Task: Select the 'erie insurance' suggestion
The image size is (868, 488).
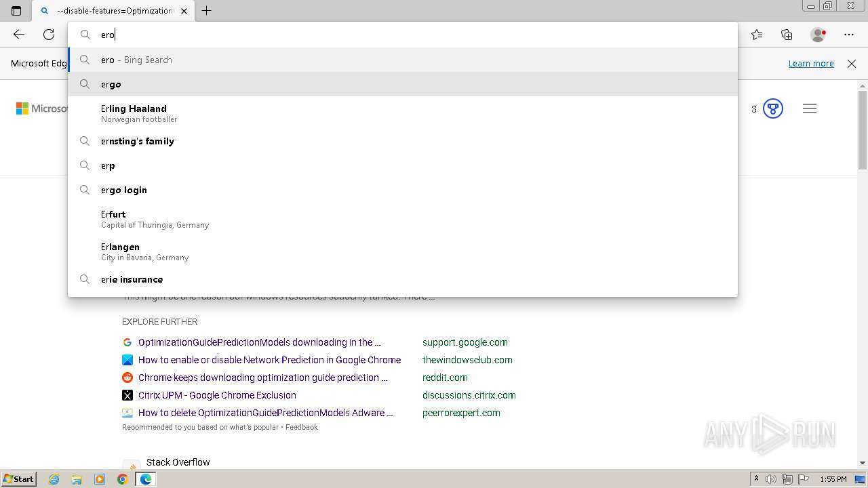Action: tap(403, 279)
